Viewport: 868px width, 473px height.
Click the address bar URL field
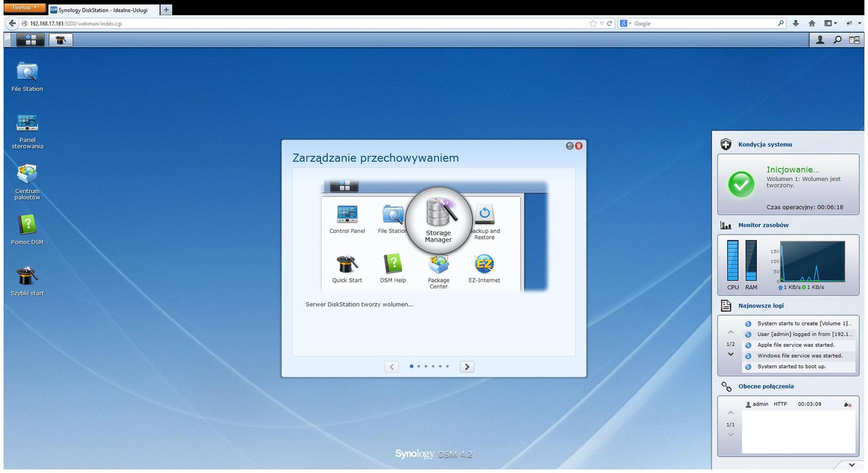(308, 24)
